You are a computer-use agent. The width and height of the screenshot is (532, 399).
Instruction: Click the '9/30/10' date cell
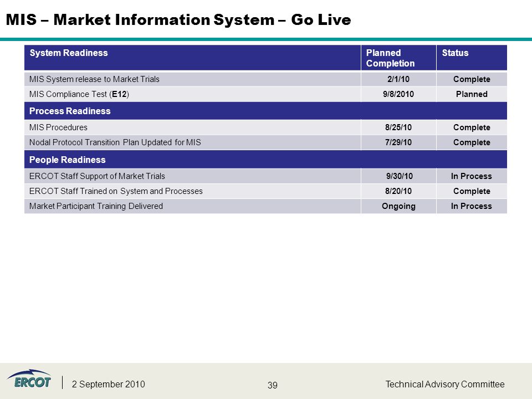click(x=400, y=176)
